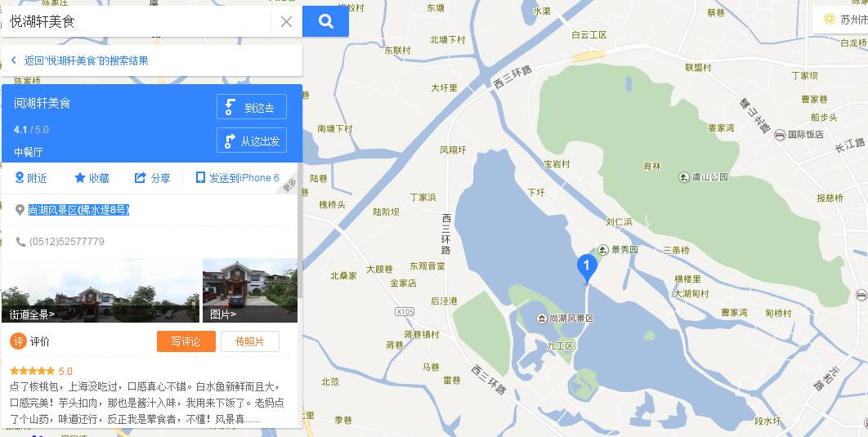The width and height of the screenshot is (868, 437).
Task: Clear the search box with X icon
Action: click(x=286, y=22)
